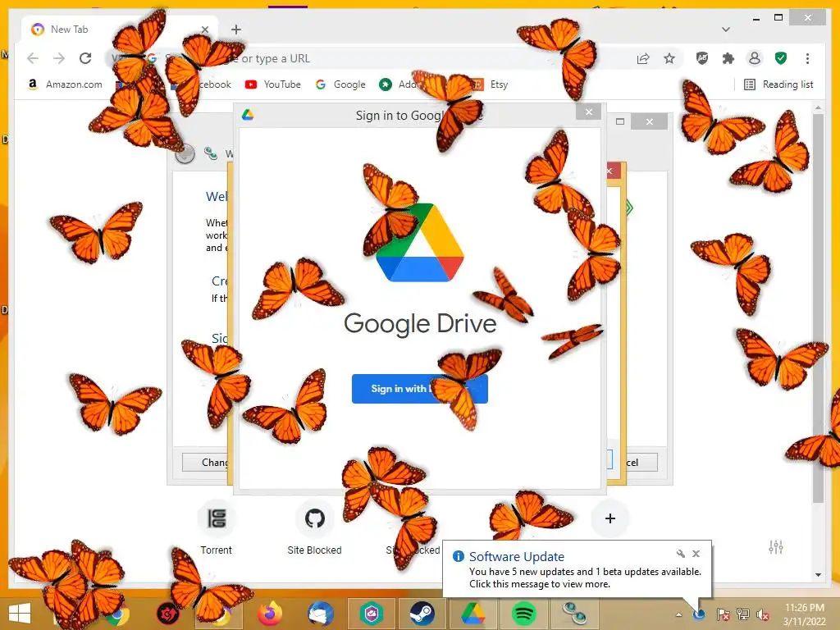Open Firefox from the taskbar
840x630 pixels.
(270, 614)
